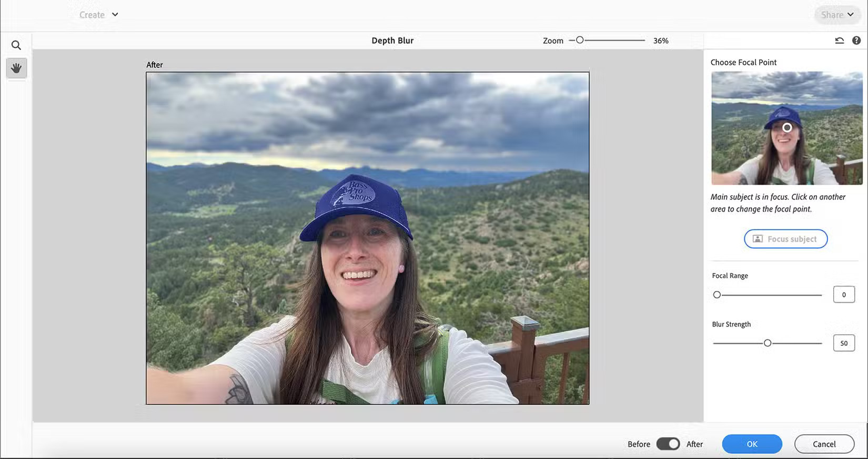Click the focal point circle marker
Image resolution: width=868 pixels, height=459 pixels.
coord(787,127)
